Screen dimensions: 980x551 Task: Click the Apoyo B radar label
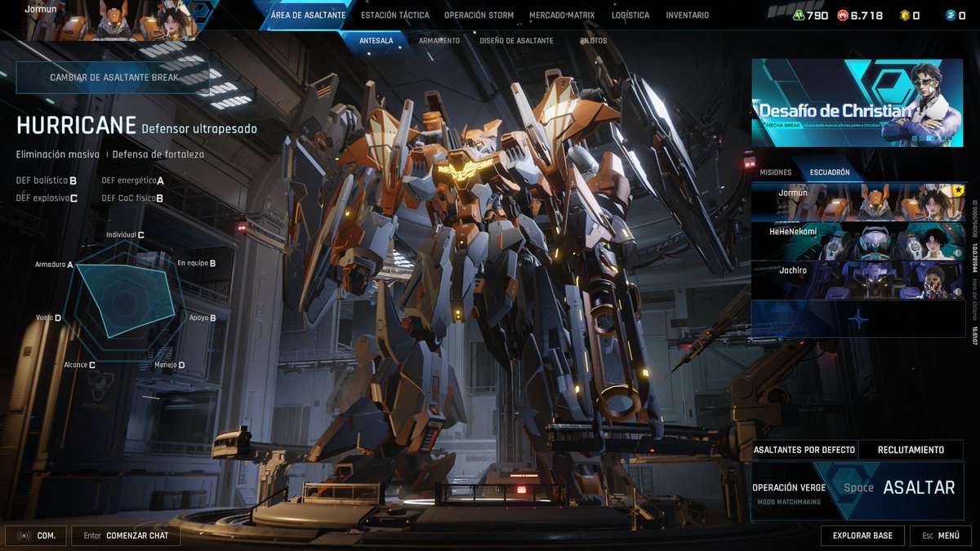(x=203, y=318)
